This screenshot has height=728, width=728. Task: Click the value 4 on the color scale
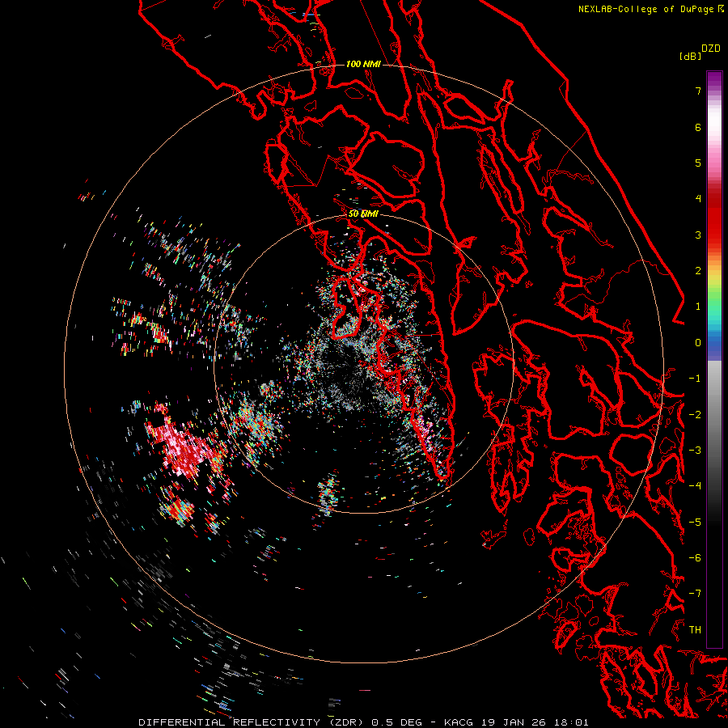698,199
